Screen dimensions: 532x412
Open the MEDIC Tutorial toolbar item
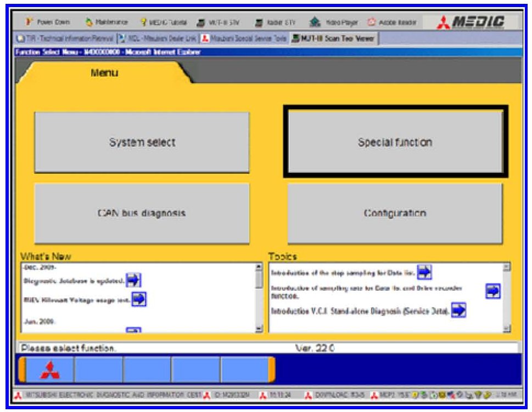click(165, 22)
